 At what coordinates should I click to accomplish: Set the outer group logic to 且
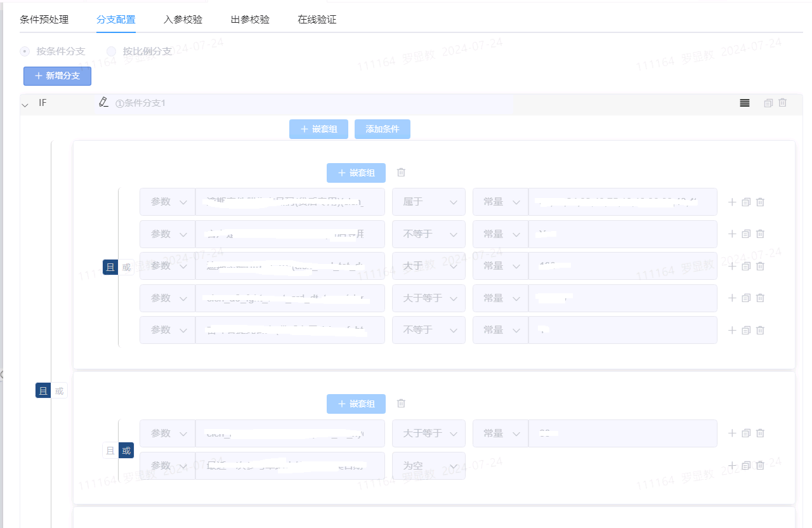pos(43,391)
